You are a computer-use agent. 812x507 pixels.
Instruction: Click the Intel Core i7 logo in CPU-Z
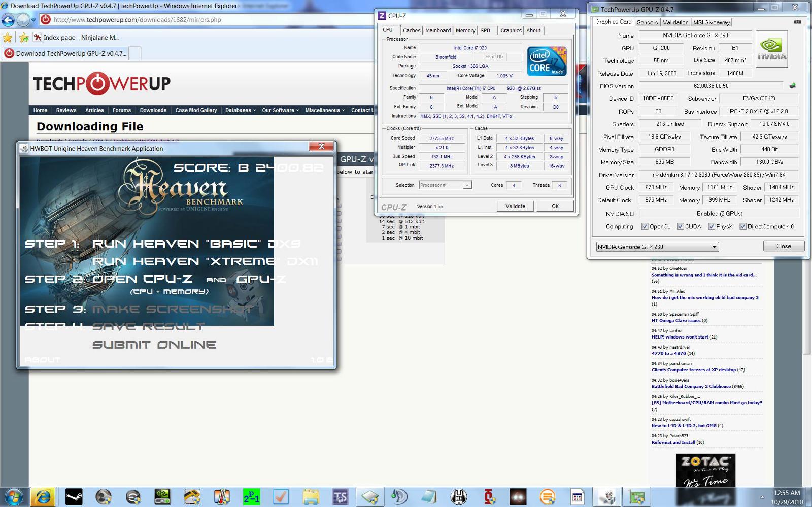coord(547,61)
